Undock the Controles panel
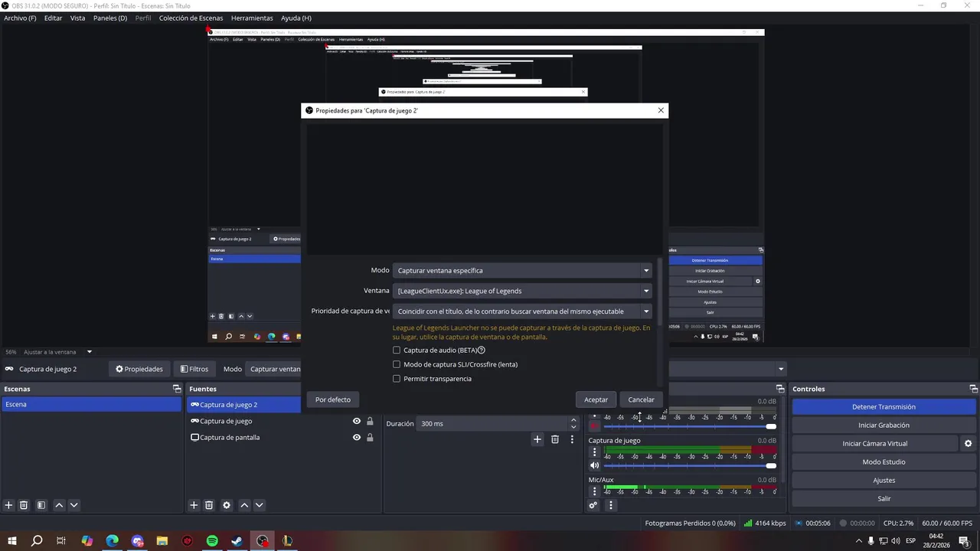Image resolution: width=980 pixels, height=551 pixels. click(973, 389)
